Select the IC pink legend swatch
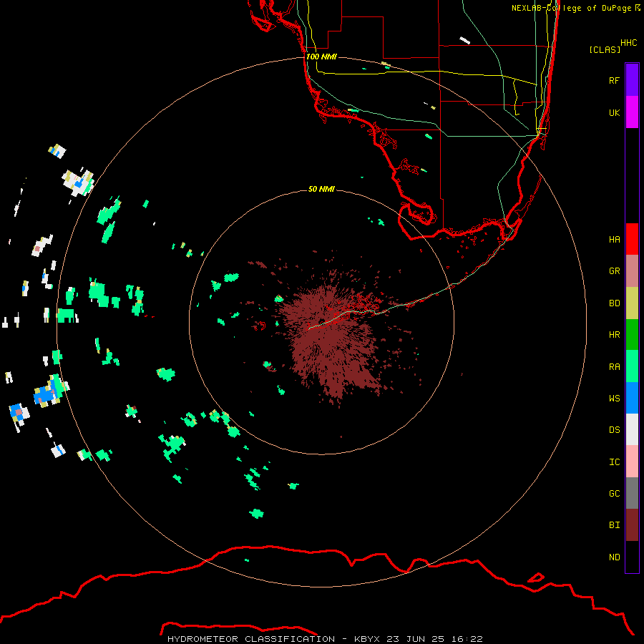644x644 pixels. tap(632, 462)
